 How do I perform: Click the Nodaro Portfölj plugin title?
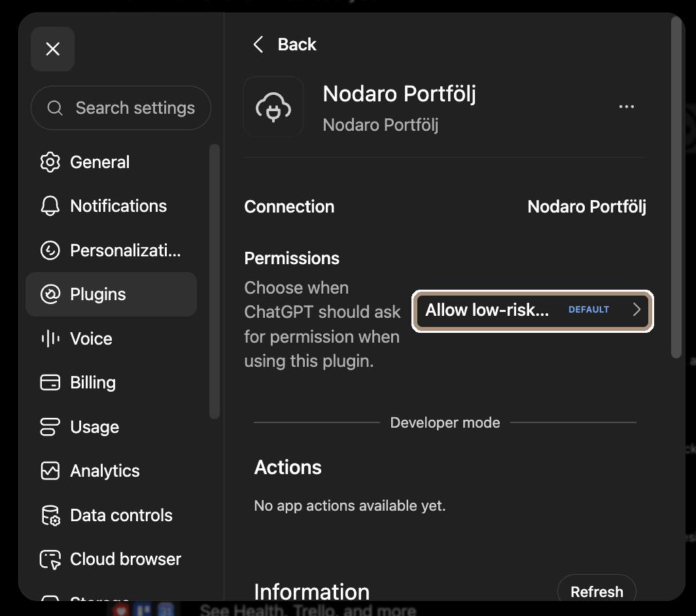pos(399,94)
